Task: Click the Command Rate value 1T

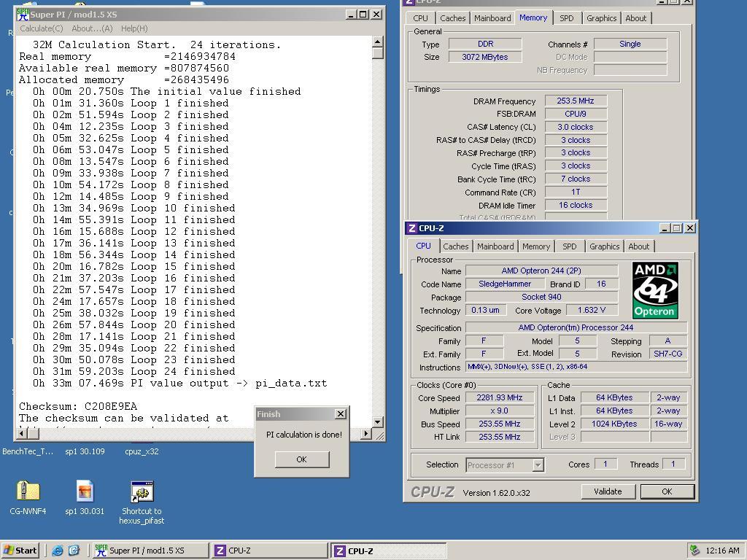Action: (576, 192)
